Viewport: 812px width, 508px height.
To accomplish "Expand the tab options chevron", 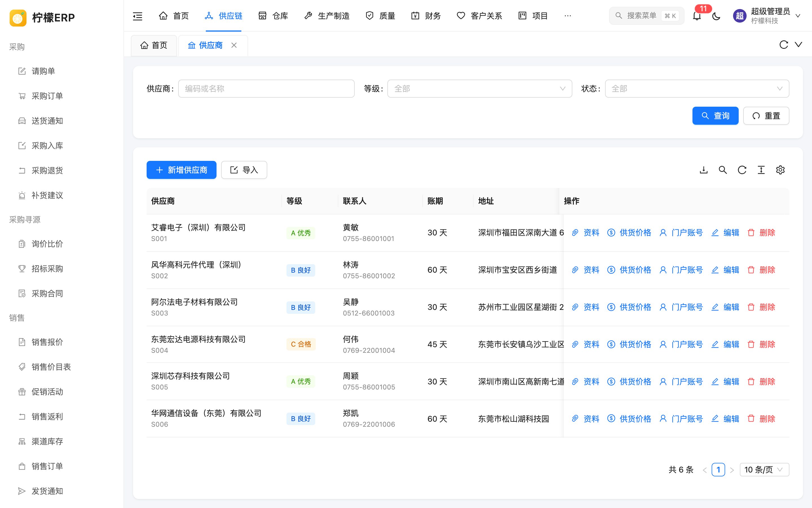I will click(x=798, y=45).
